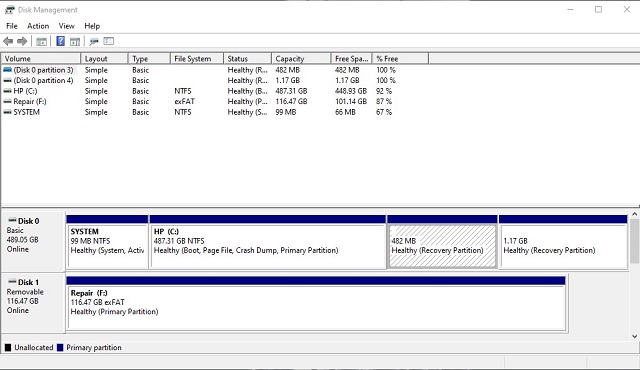Screen dimensions: 640x370
Task: Select the Repair (F:) 116.47 GB exFAT block
Action: 316,304
